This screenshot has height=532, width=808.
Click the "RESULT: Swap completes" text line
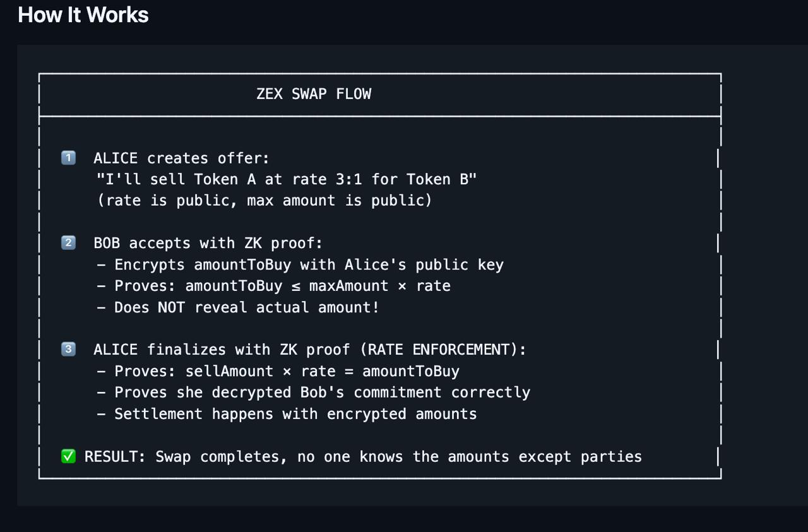click(363, 457)
